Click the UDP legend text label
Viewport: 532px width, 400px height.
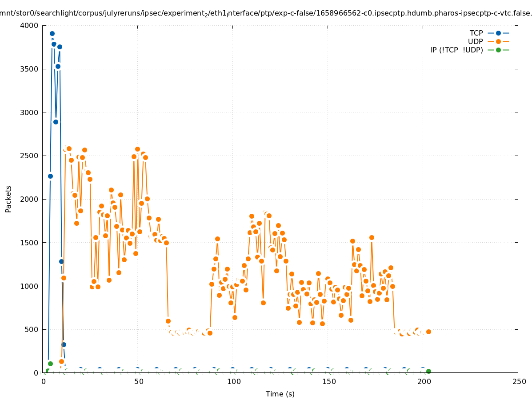point(475,41)
